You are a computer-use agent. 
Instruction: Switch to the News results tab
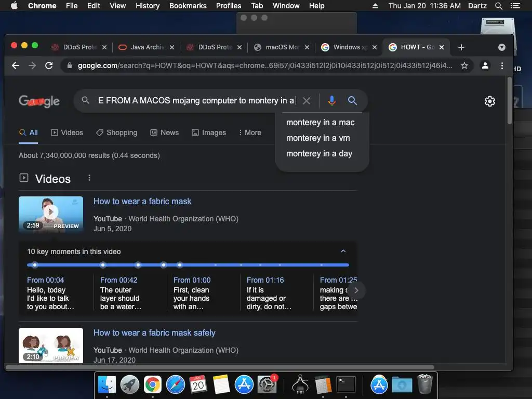click(x=164, y=132)
